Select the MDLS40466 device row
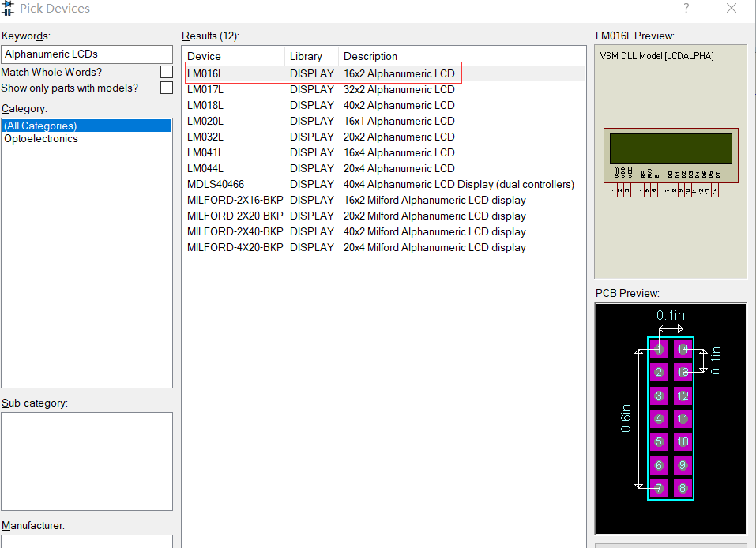The image size is (756, 548). tap(384, 184)
